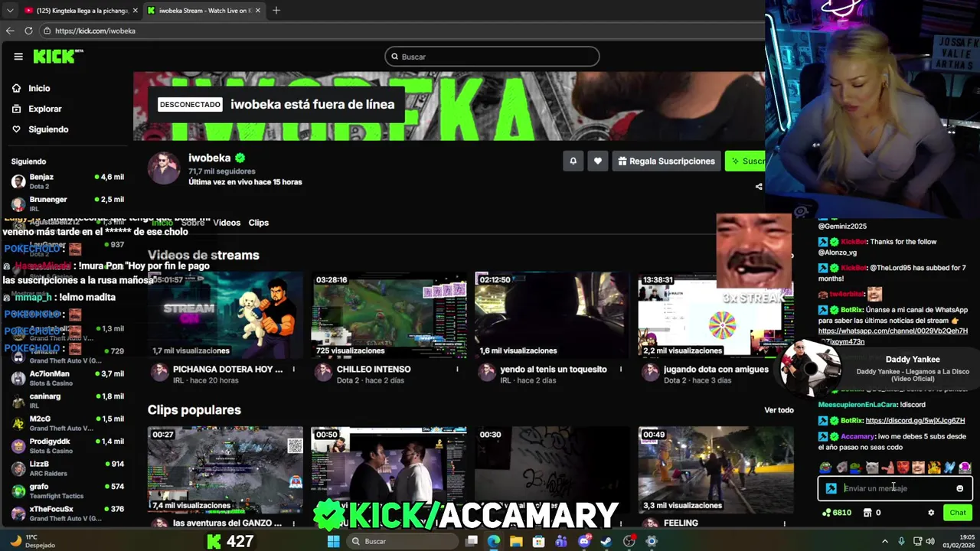Open options menu for yendo al tenis video
The height and width of the screenshot is (551, 980).
point(621,370)
